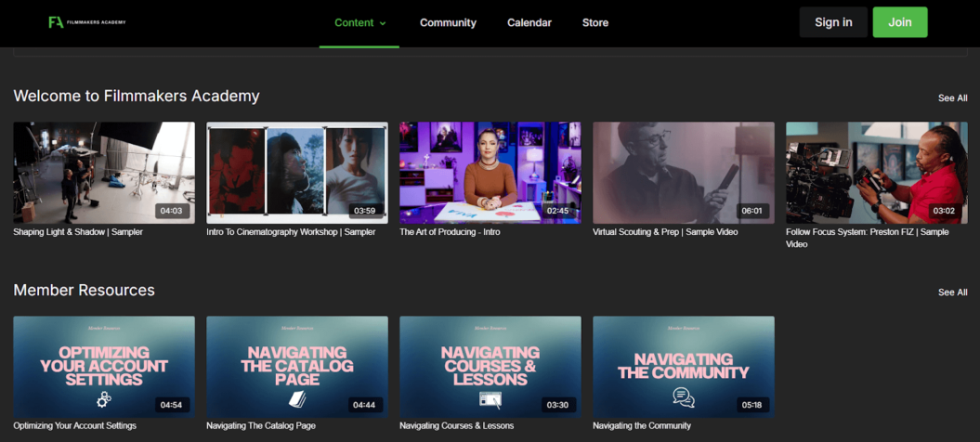Click title text 'Navigating The Catalog Page'
The height and width of the screenshot is (442, 980).
coord(261,425)
